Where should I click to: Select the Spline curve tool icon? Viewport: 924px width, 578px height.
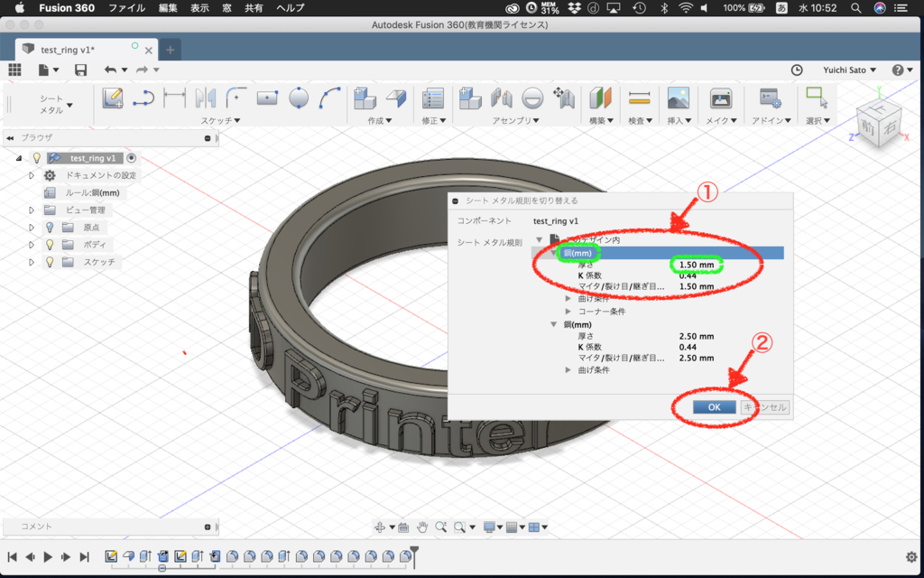330,98
